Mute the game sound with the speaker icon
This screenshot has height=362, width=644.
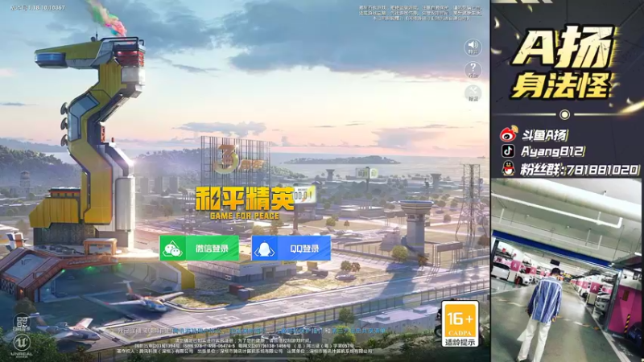point(473,47)
